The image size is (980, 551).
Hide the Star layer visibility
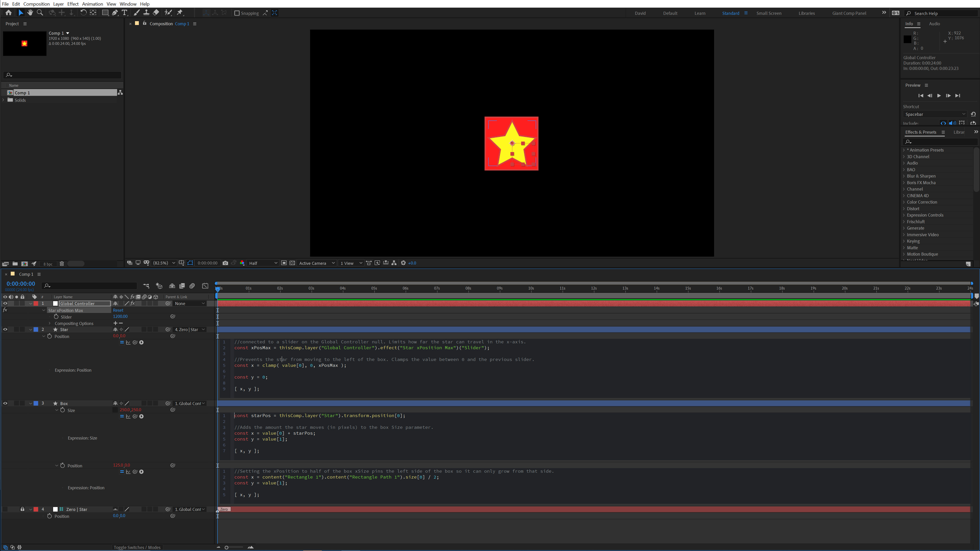5,329
